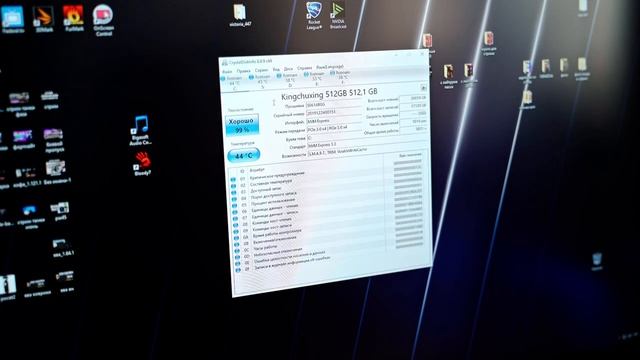Viewport: 640px width, 360px height.
Task: Click status circle of attribute 0C row
Action: (x=236, y=251)
